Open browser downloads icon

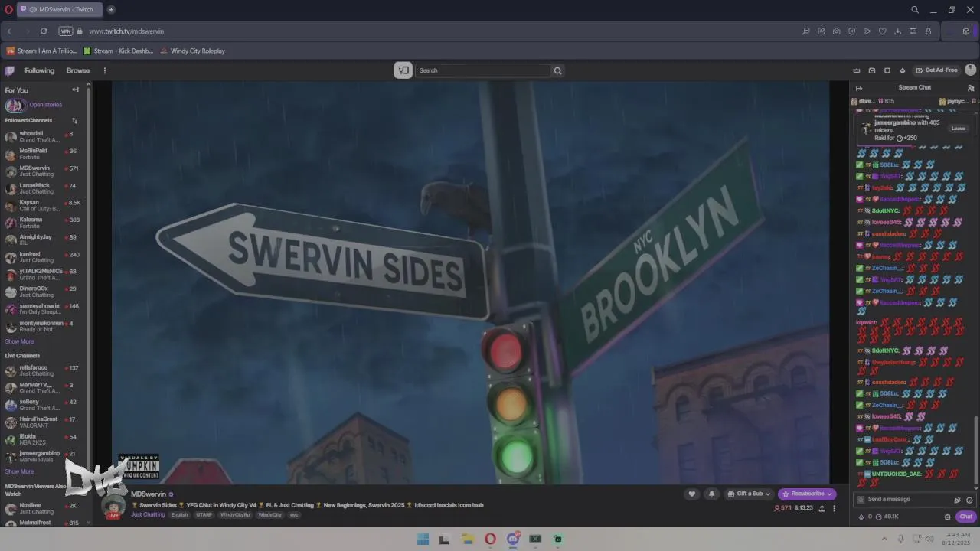897,31
